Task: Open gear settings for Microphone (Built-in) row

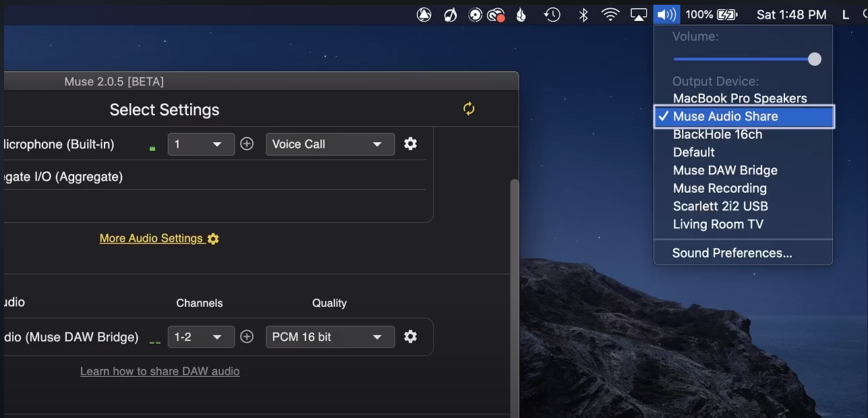Action: (x=410, y=144)
